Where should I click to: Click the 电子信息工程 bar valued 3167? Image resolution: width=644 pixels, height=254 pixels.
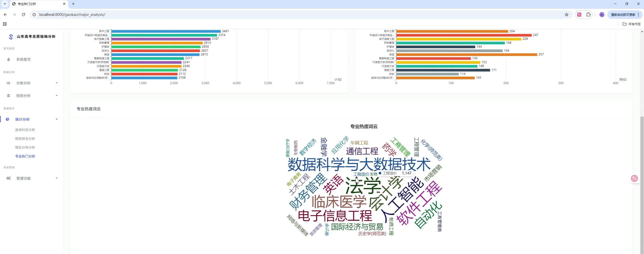pyautogui.click(x=161, y=39)
